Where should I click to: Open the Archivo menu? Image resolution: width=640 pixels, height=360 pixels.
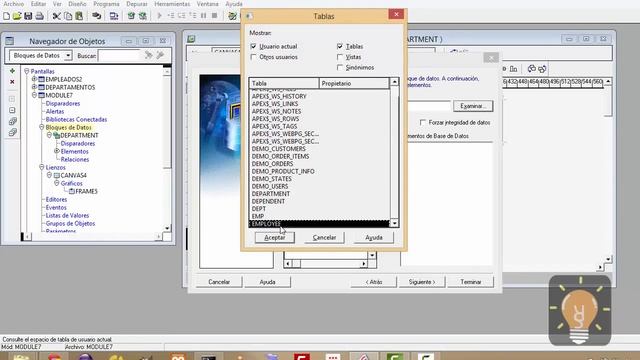[x=13, y=4]
